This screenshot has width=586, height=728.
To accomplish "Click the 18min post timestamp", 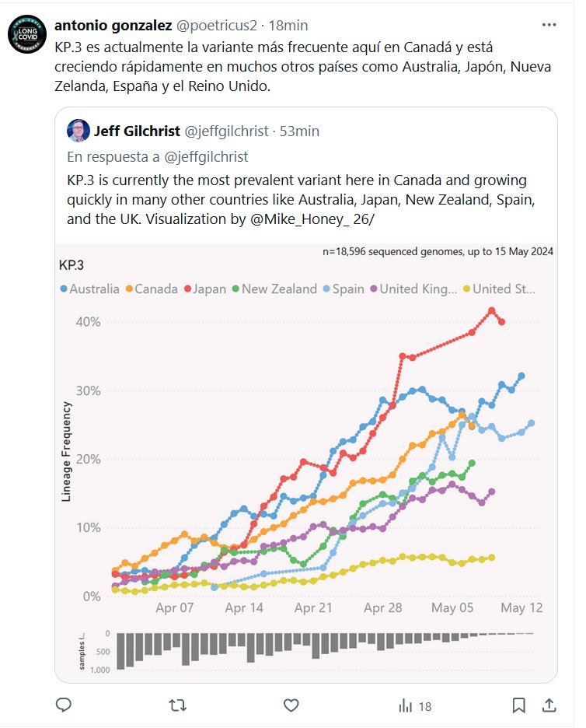I will tap(289, 25).
